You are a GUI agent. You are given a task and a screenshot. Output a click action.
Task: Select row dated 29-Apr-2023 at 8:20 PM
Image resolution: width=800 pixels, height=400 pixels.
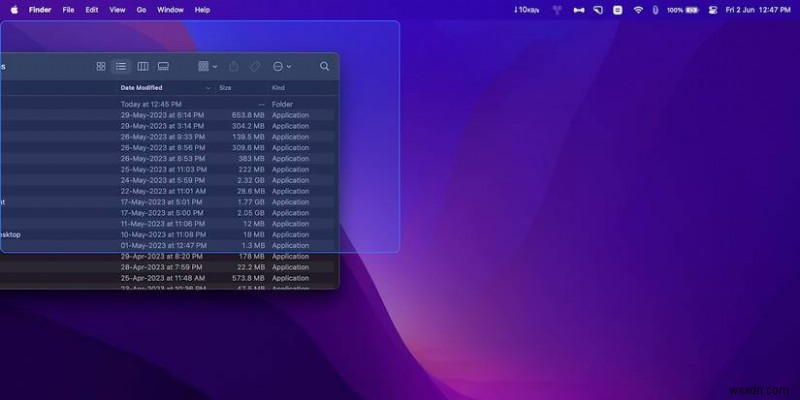coord(168,256)
